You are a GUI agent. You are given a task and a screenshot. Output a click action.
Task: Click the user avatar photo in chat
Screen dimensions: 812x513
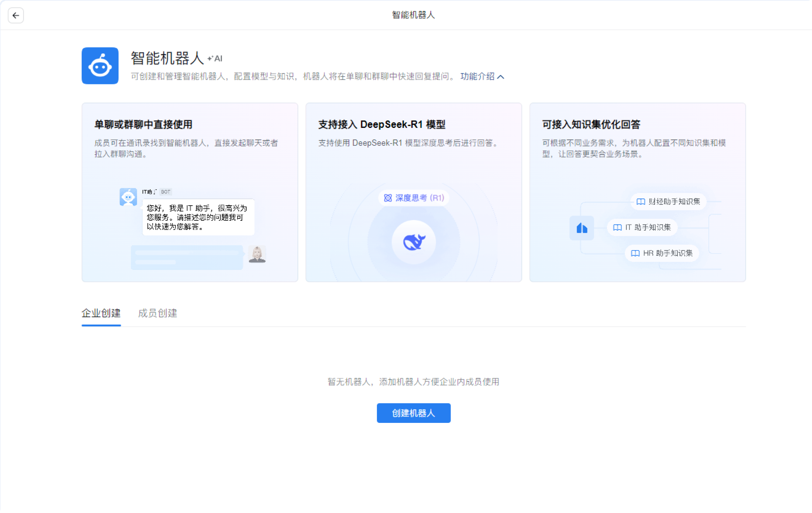257,254
